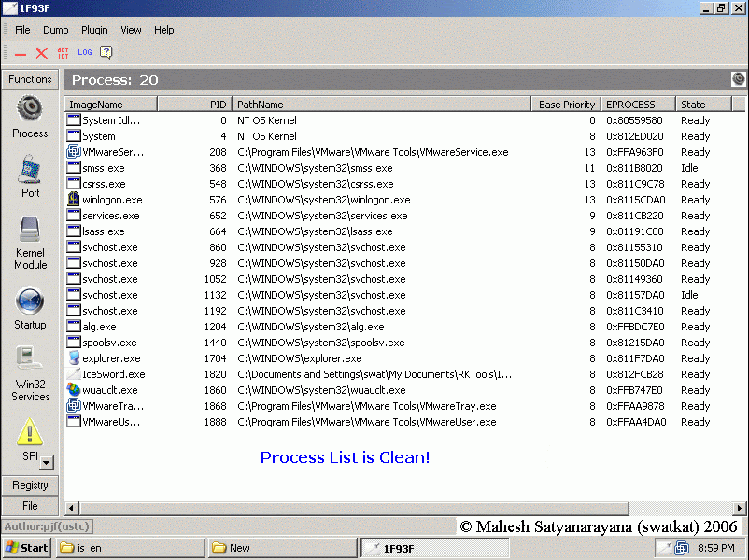The width and height of the screenshot is (749, 560).
Task: Open the File menu
Action: (22, 30)
